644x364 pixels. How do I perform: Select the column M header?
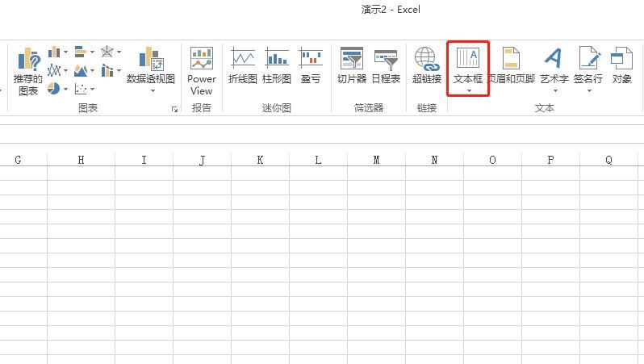(376, 160)
